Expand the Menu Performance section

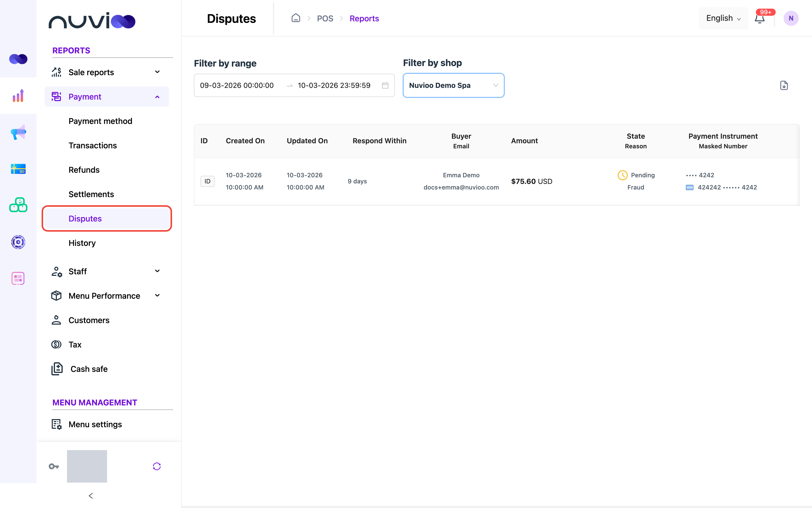107,296
